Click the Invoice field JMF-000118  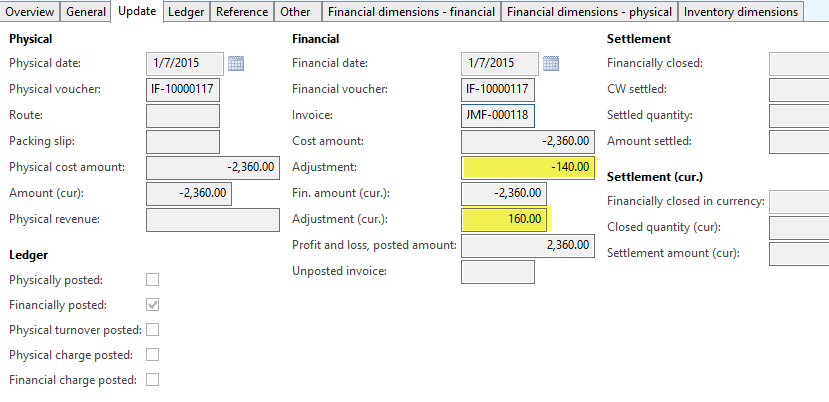point(498,116)
